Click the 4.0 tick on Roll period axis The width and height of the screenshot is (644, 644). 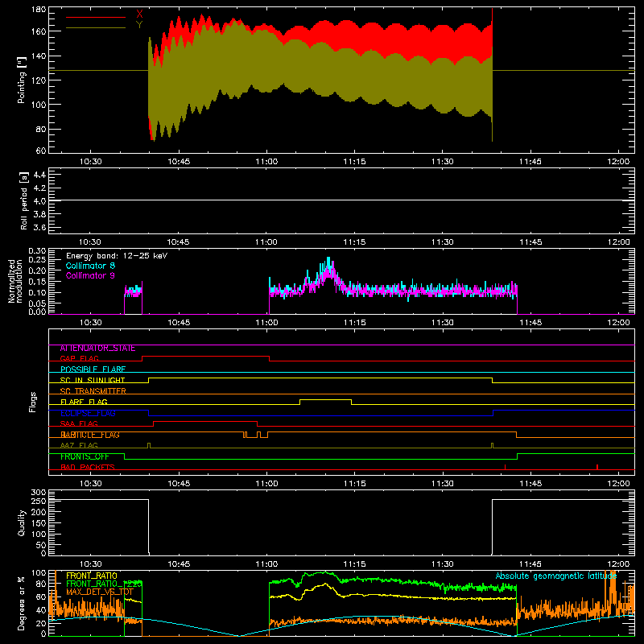pyautogui.click(x=39, y=201)
